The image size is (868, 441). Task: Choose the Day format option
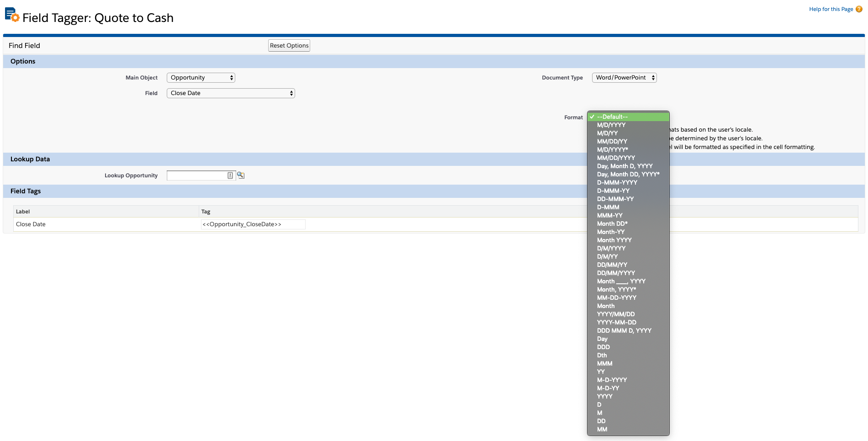(628, 339)
